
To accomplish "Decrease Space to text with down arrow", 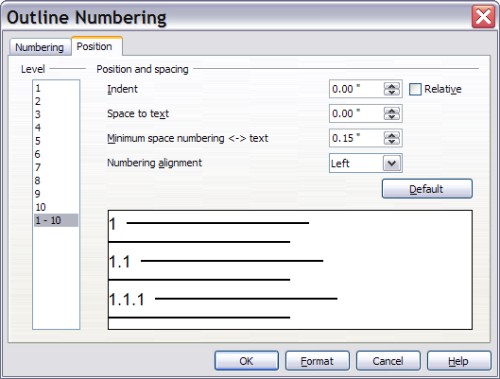I will tap(392, 117).
